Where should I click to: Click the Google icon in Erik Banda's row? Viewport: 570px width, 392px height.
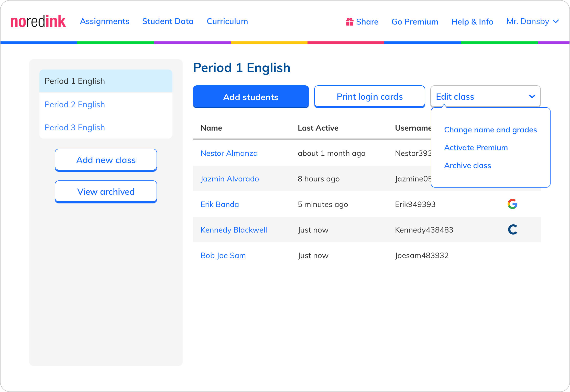click(x=512, y=204)
